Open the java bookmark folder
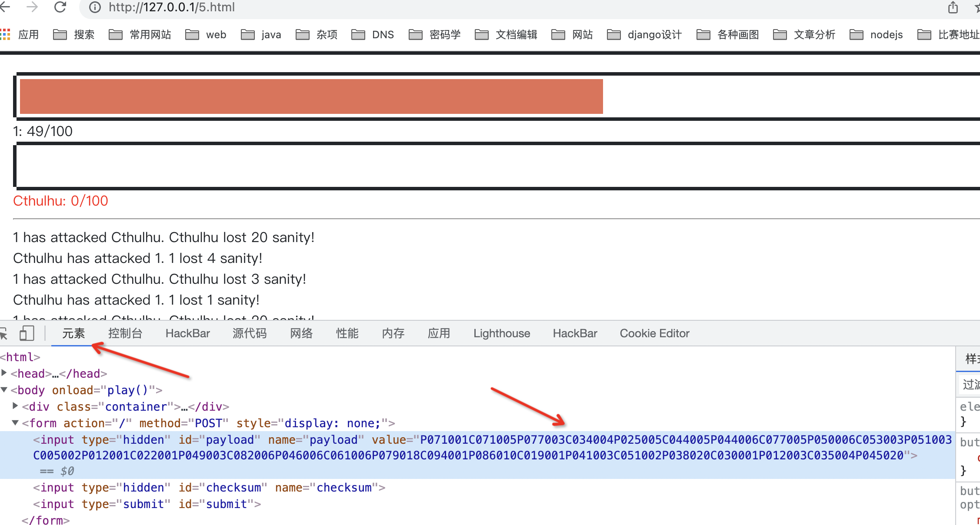The width and height of the screenshot is (980, 525). (261, 34)
